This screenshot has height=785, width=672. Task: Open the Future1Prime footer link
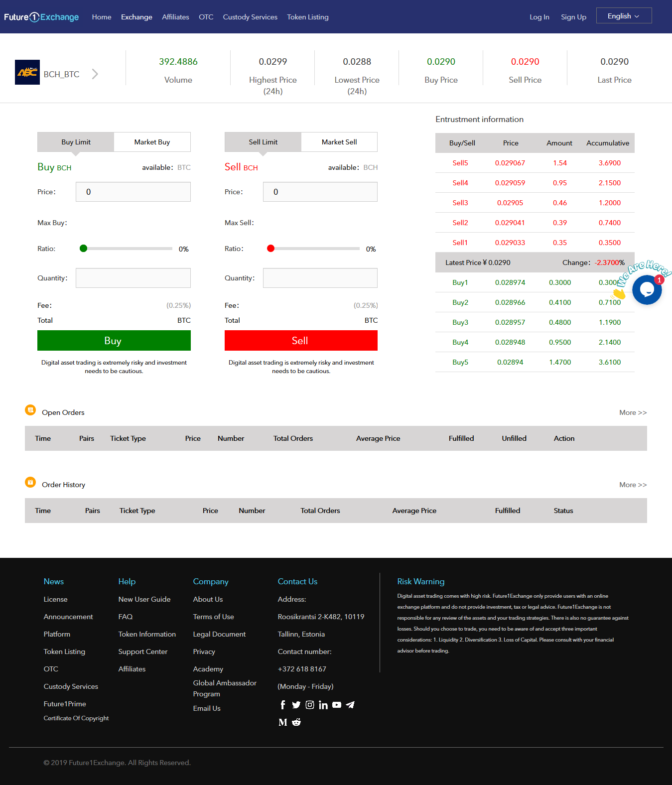coord(65,704)
